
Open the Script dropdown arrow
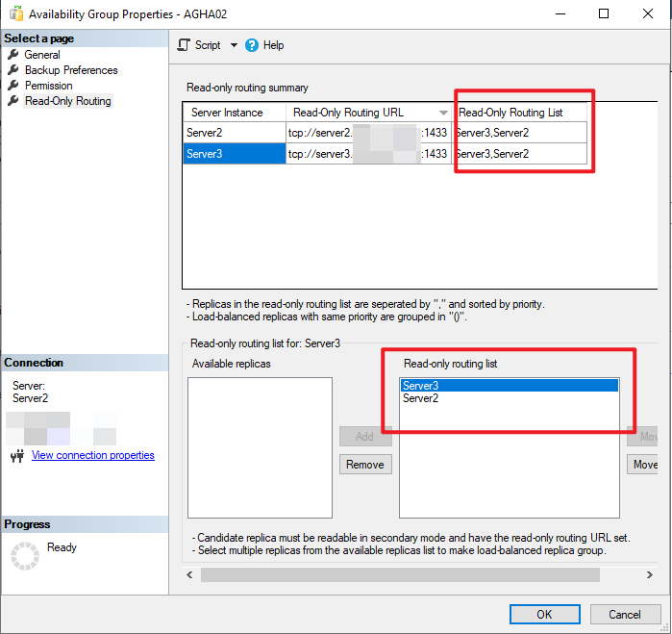(234, 45)
